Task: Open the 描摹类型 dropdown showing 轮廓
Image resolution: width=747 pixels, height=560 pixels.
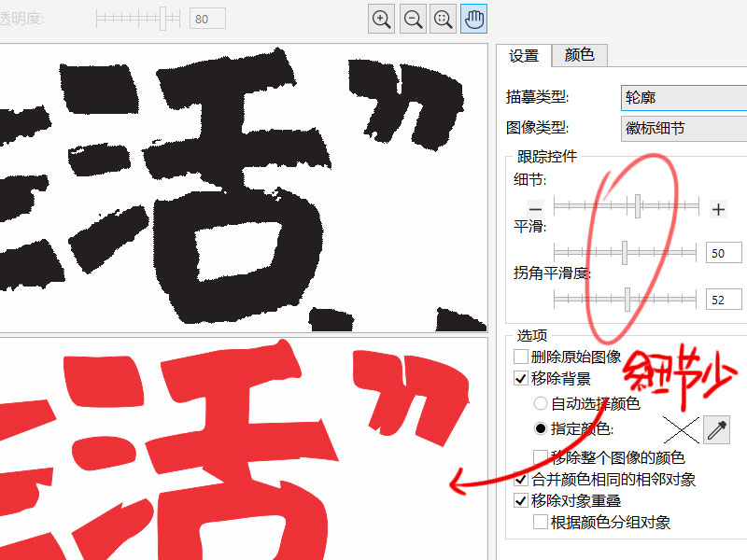Action: click(x=684, y=98)
